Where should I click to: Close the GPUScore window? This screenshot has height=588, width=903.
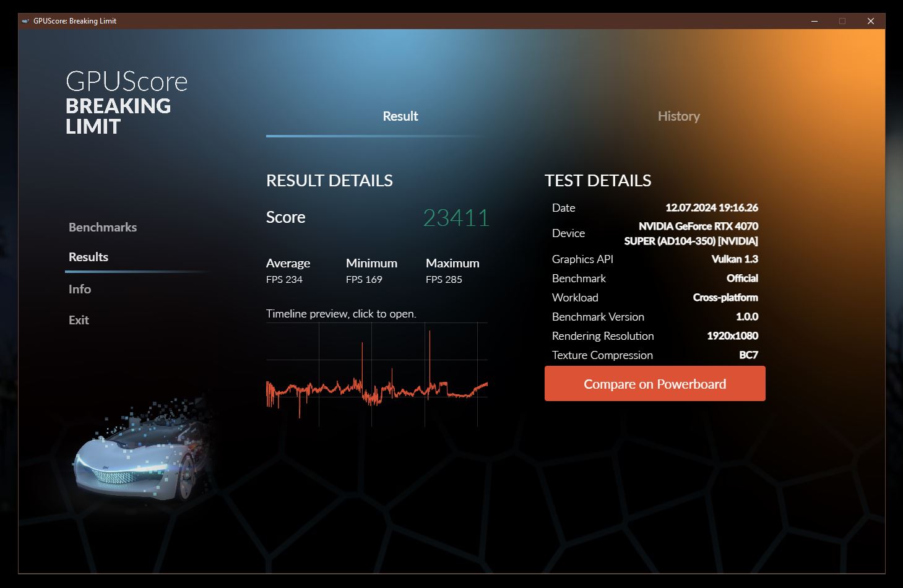871,21
